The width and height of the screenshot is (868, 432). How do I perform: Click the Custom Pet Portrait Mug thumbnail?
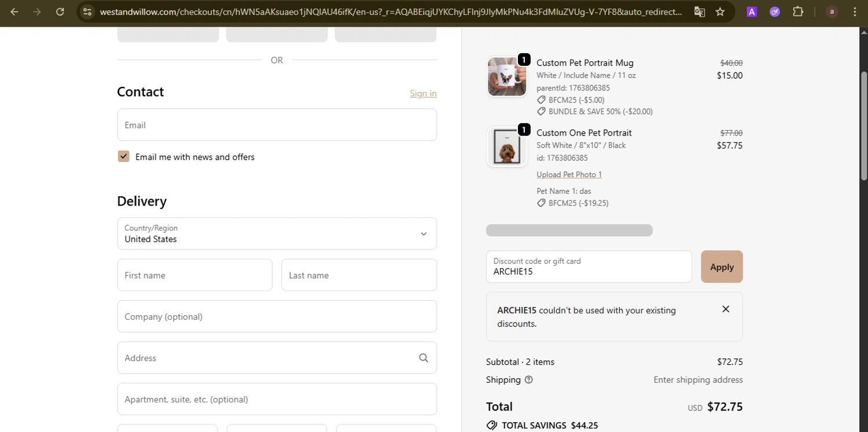[x=507, y=77]
